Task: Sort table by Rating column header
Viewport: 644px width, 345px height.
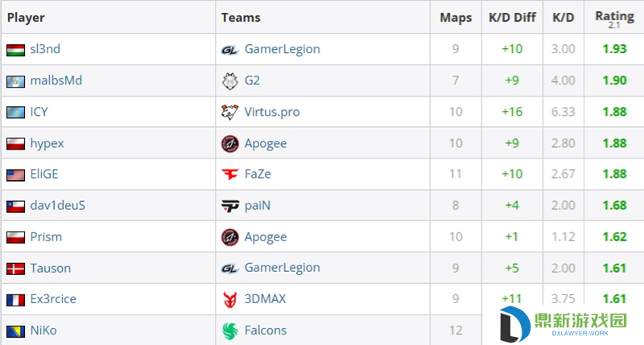Action: 614,17
